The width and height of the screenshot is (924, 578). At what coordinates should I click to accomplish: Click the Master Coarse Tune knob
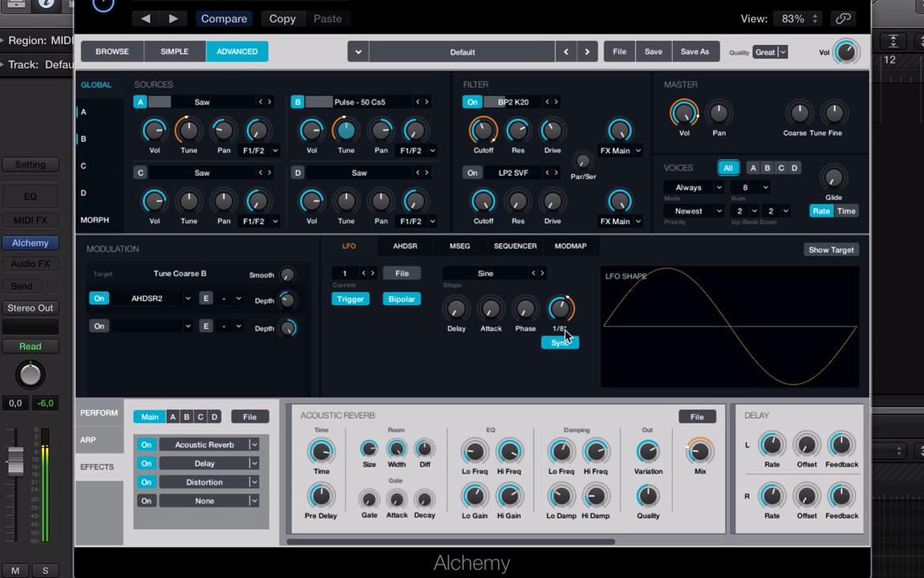[799, 112]
